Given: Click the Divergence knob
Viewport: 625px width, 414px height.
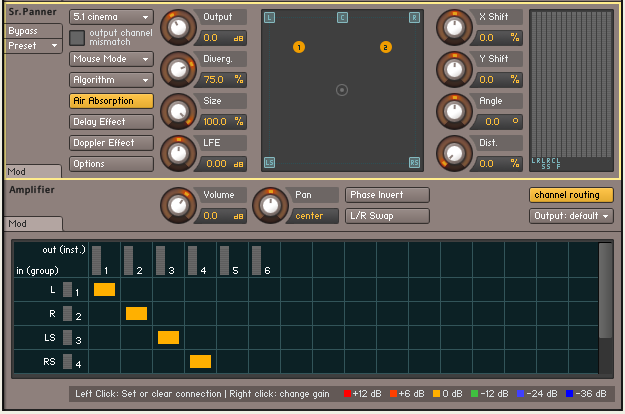Looking at the screenshot, I should (x=178, y=69).
